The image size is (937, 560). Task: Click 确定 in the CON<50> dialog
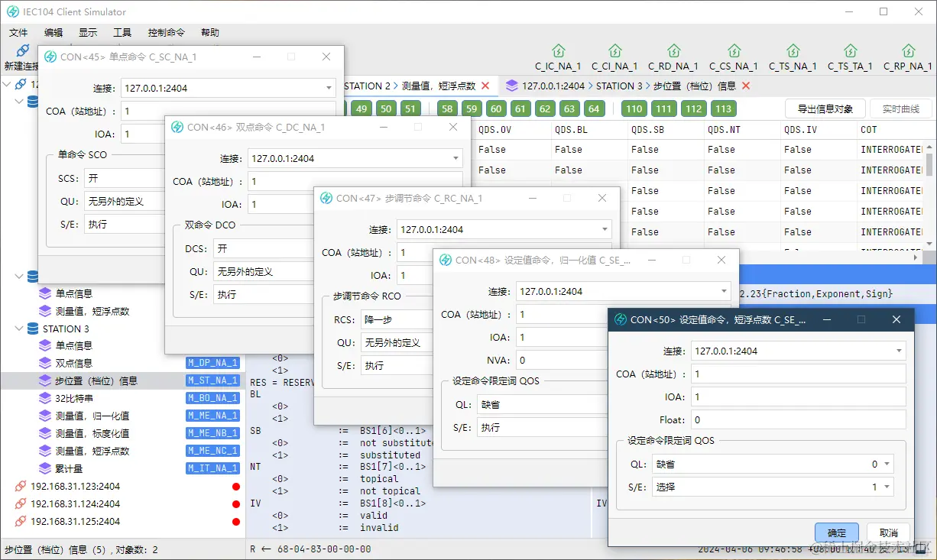click(837, 532)
